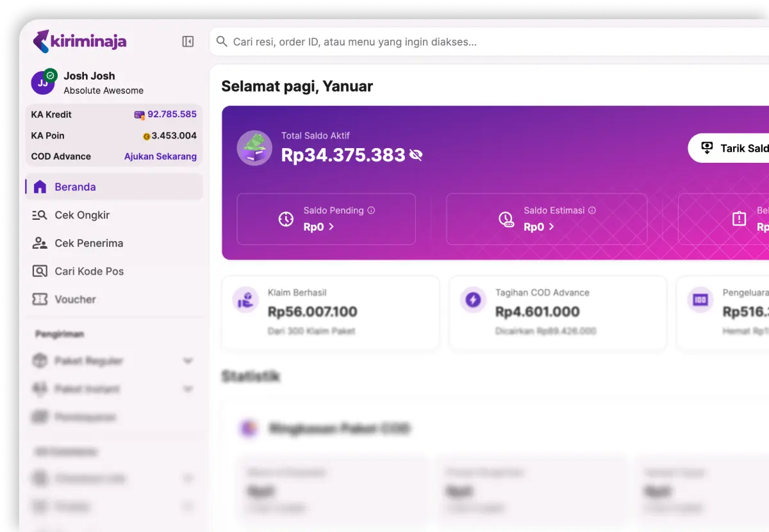Click the Rp34.375.383 balance text
Screen dimensions: 769x532
(343, 155)
